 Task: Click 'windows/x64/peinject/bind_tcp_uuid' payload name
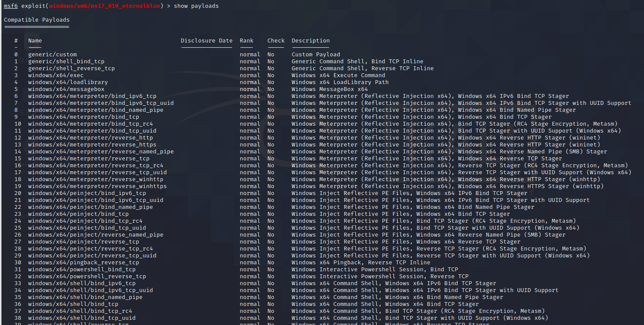87,228
